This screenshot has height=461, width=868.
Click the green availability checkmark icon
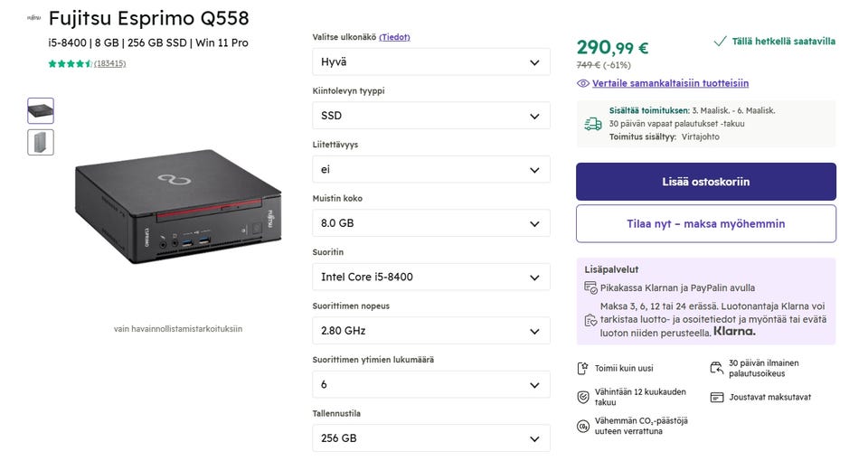tap(720, 42)
